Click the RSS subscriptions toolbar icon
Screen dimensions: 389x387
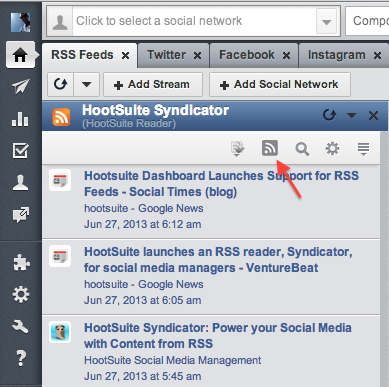coord(270,148)
